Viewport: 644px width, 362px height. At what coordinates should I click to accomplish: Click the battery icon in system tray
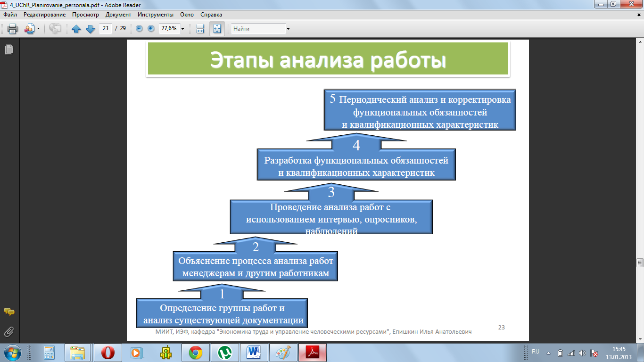560,353
